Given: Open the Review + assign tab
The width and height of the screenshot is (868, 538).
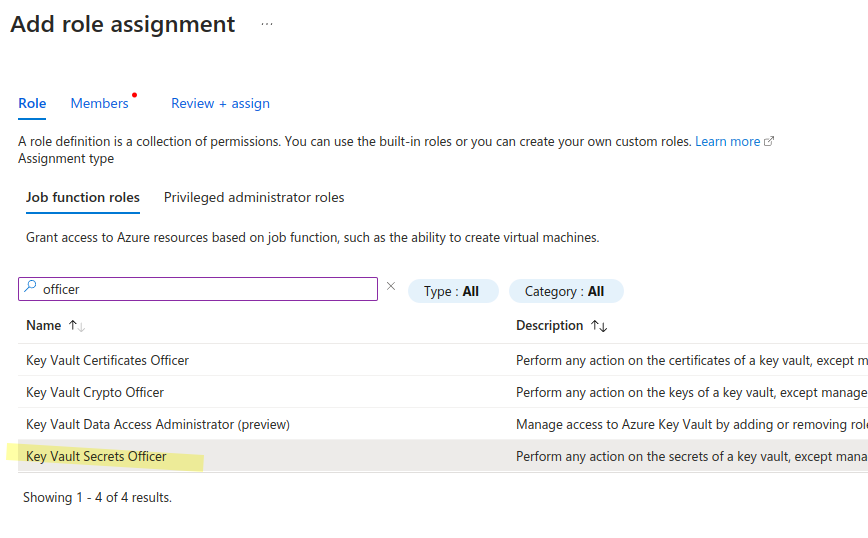Looking at the screenshot, I should point(220,104).
